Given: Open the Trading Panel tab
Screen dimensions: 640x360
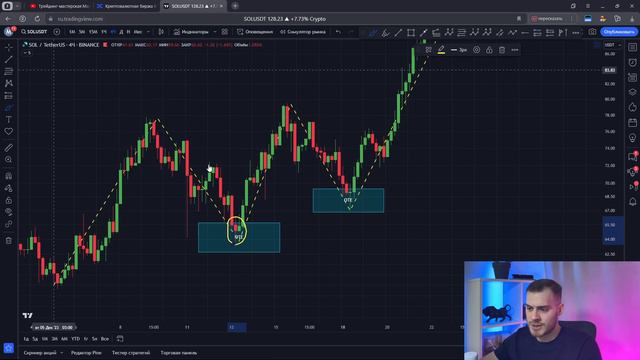Looking at the screenshot, I should pos(179,353).
